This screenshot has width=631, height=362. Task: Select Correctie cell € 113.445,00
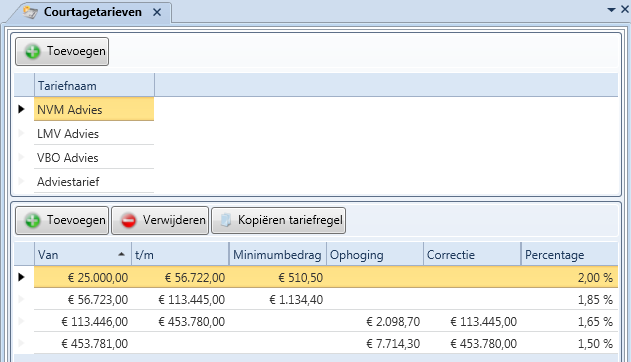472,322
